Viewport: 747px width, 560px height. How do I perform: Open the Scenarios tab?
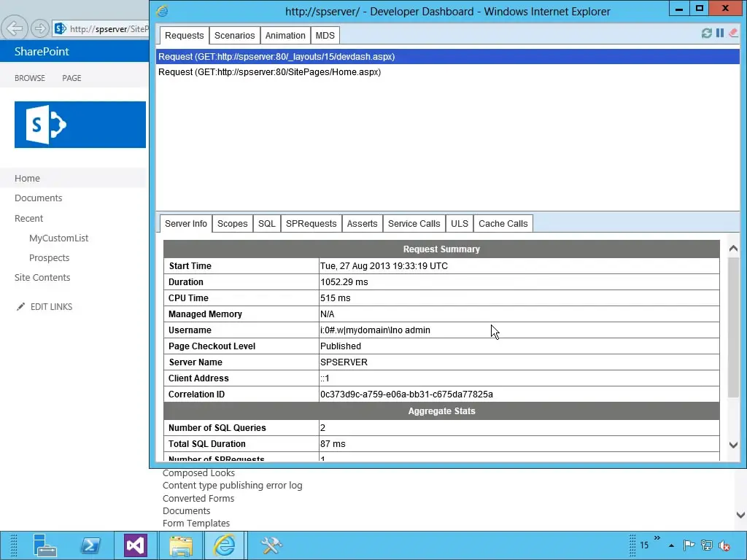pyautogui.click(x=234, y=35)
